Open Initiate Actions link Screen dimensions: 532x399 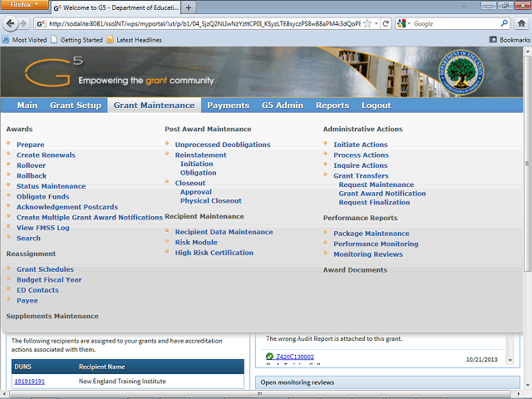[361, 145]
